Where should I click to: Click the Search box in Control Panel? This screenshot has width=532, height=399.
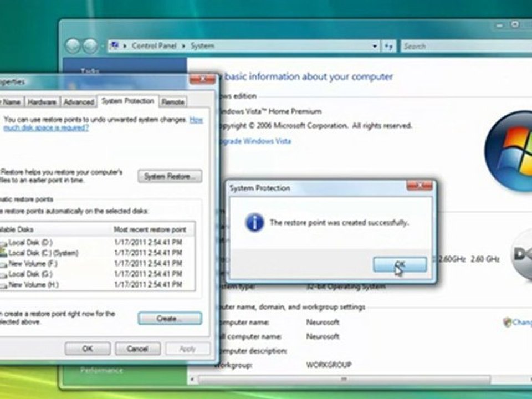click(x=466, y=46)
